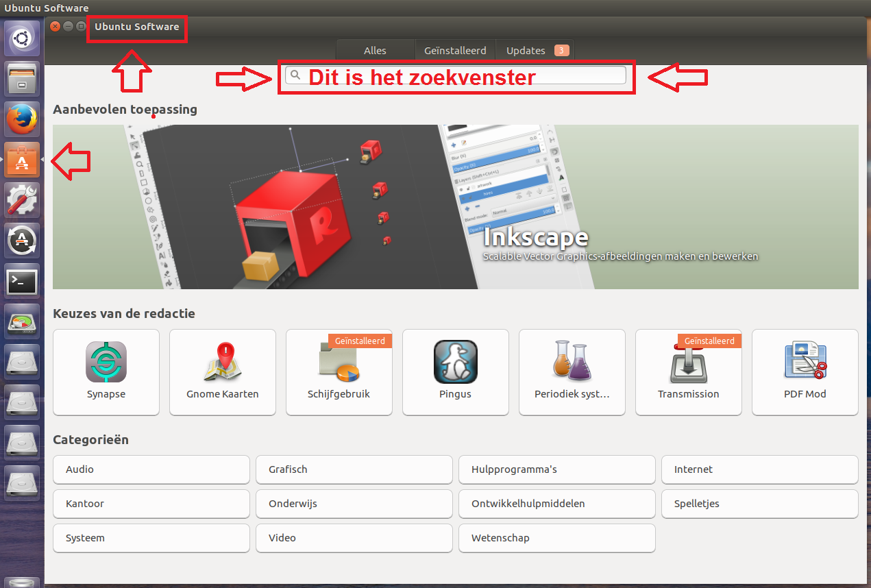Click the Pingus penguin icon
Image resolution: width=871 pixels, height=588 pixels.
[456, 361]
